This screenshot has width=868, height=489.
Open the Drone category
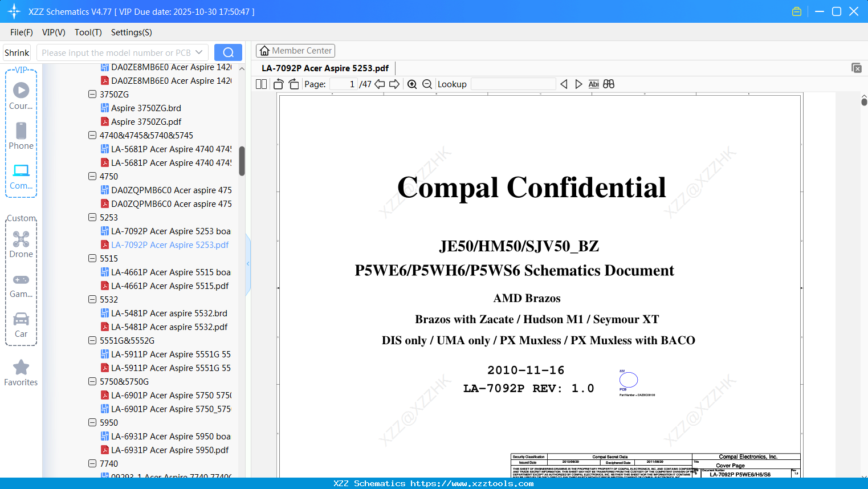(21, 245)
